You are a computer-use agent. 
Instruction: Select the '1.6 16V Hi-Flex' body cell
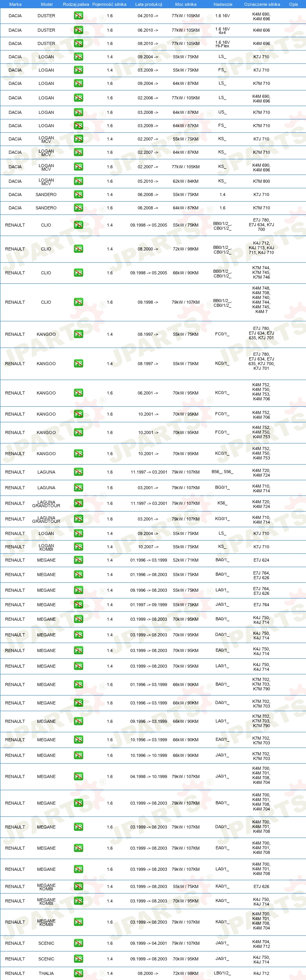click(x=222, y=44)
